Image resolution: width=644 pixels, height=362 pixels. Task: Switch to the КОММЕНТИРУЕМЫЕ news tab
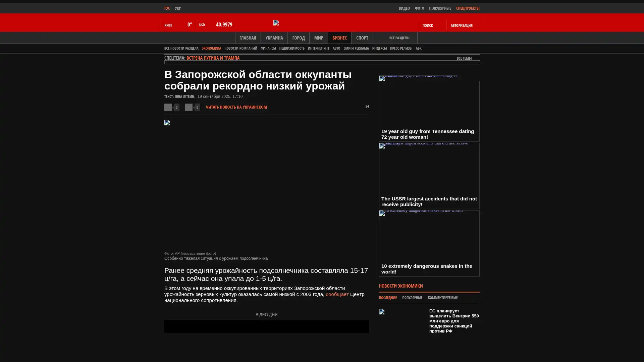442,298
